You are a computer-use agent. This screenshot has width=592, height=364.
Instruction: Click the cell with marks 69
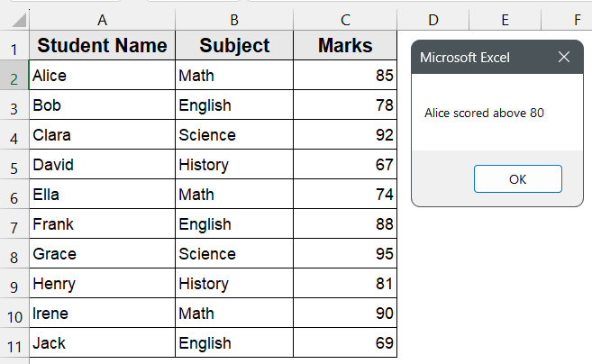344,343
